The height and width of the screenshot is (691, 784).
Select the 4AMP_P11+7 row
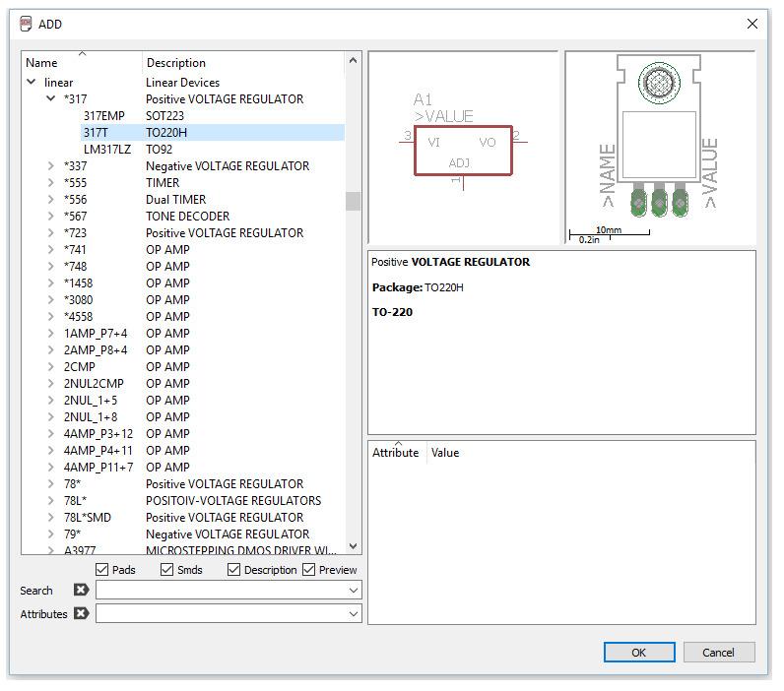tap(203, 467)
